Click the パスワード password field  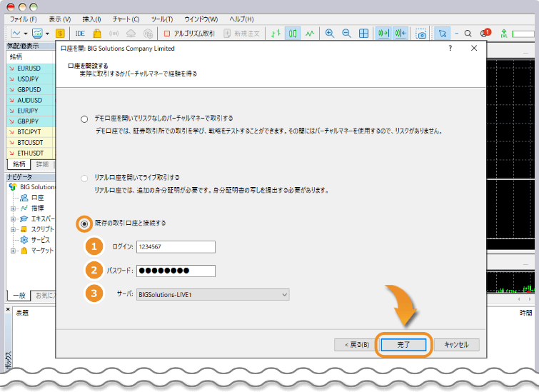coord(176,271)
